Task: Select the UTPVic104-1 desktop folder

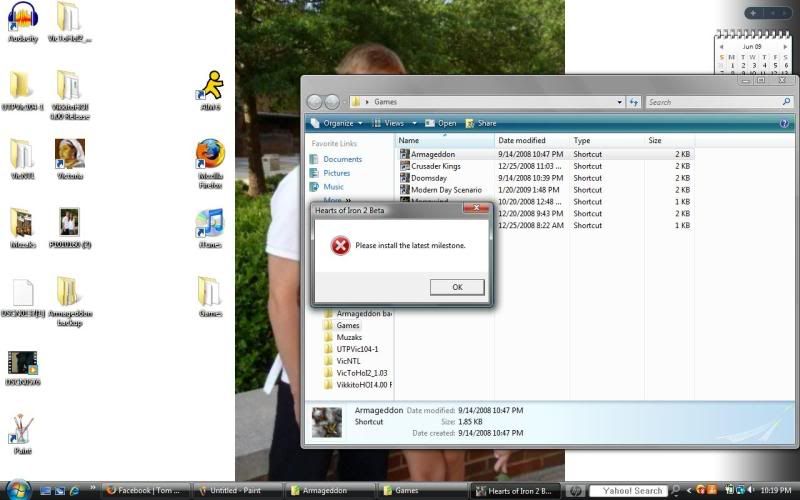Action: 22,90
